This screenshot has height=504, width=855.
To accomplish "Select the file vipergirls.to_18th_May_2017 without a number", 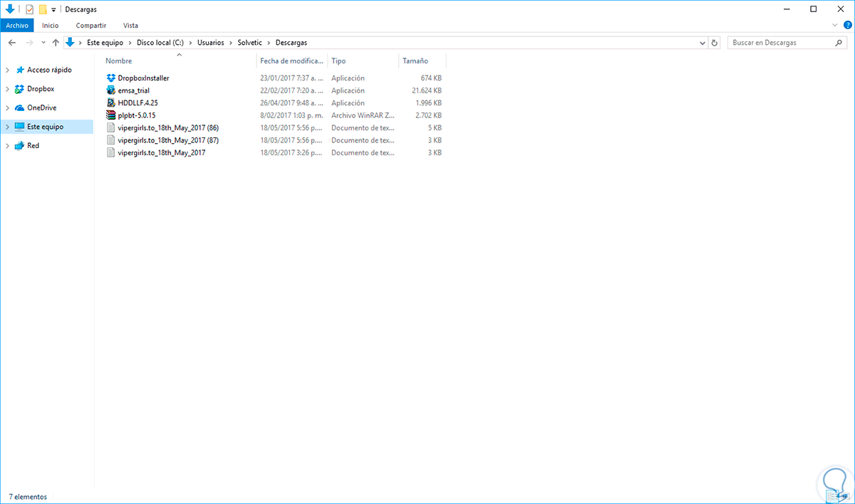I will click(x=162, y=152).
